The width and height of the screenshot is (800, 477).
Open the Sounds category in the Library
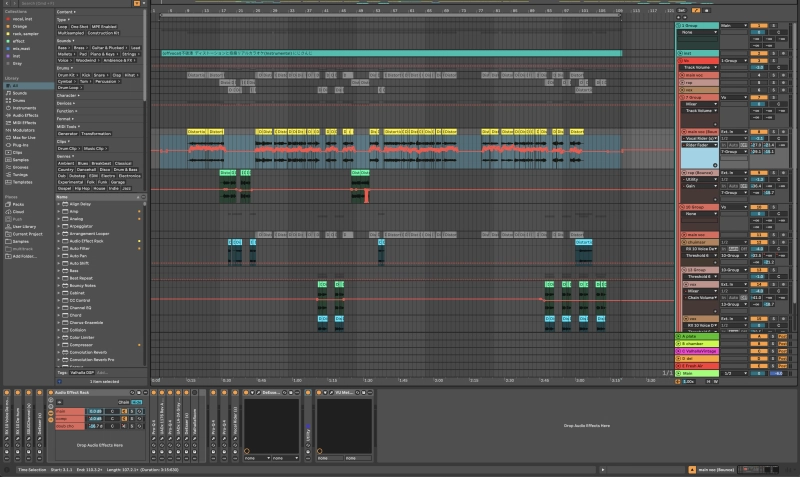[21, 92]
